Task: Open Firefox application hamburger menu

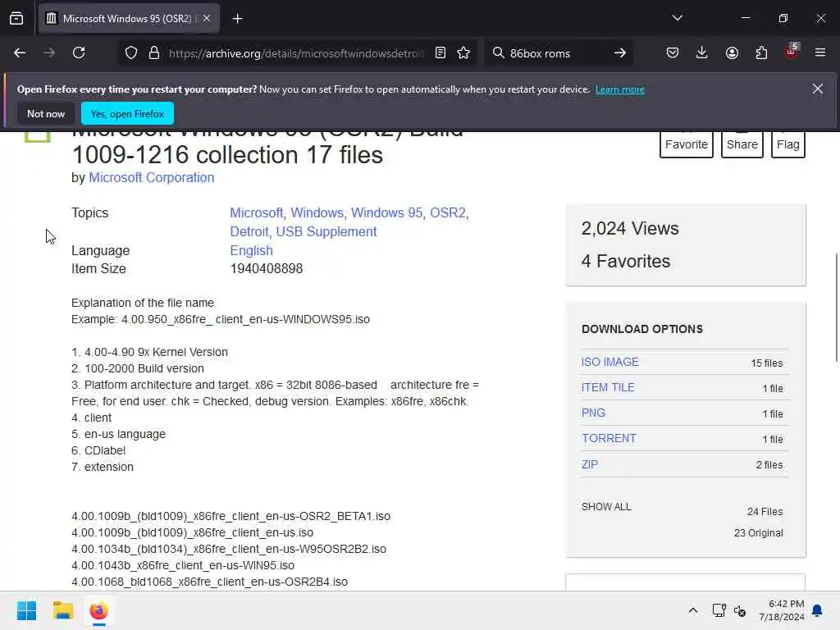Action: click(x=820, y=53)
